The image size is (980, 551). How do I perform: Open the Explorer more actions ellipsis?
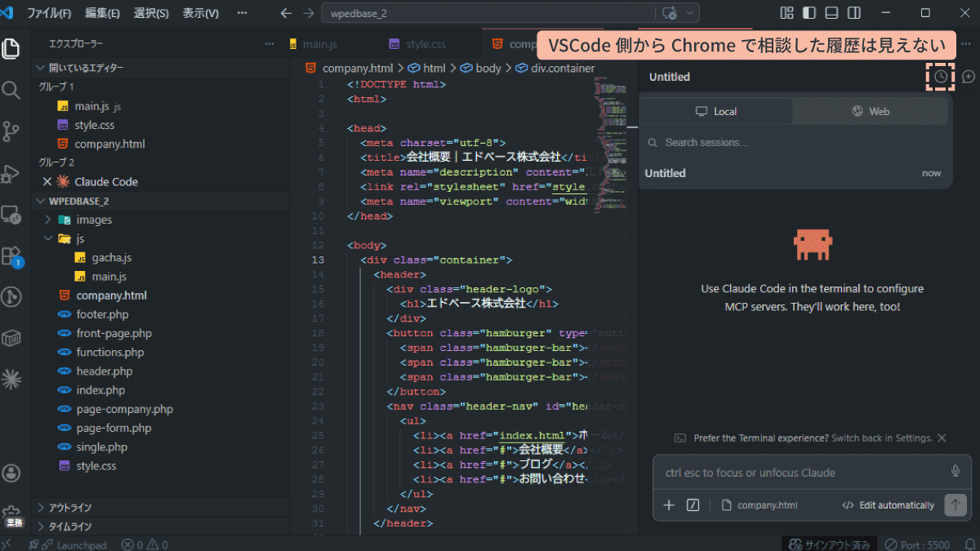pyautogui.click(x=269, y=44)
